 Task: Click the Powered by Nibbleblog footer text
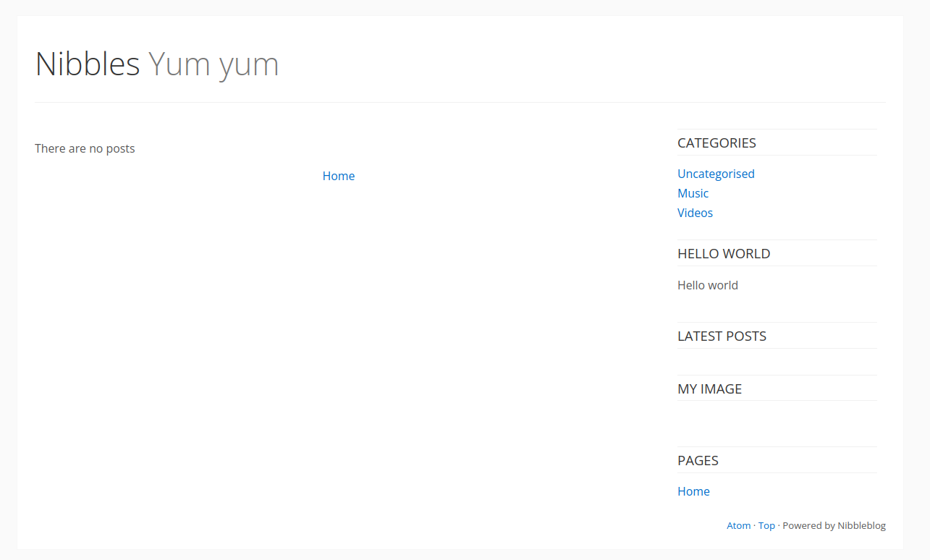pyautogui.click(x=834, y=525)
